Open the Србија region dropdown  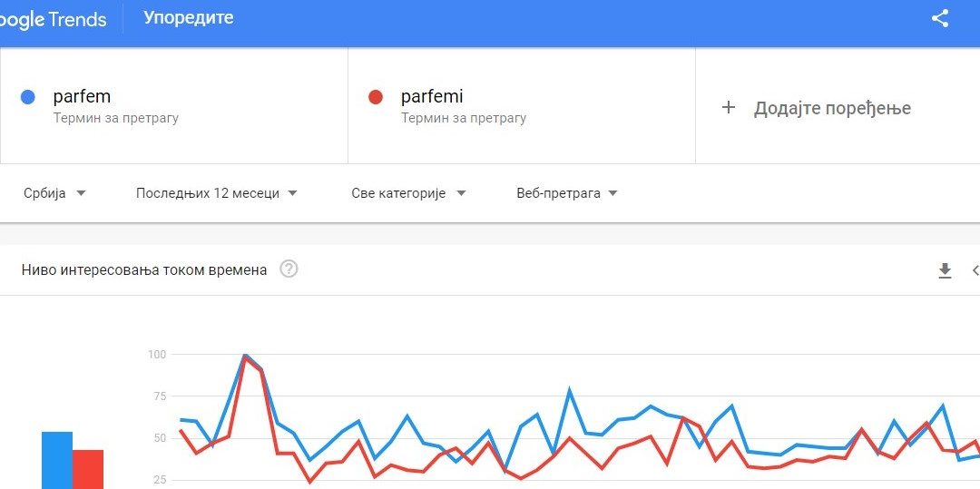pos(54,193)
